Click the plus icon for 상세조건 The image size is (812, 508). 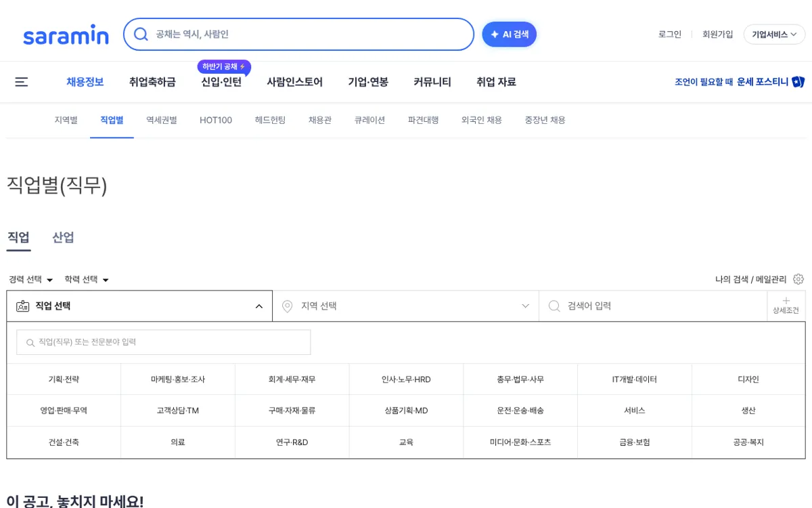point(786,301)
